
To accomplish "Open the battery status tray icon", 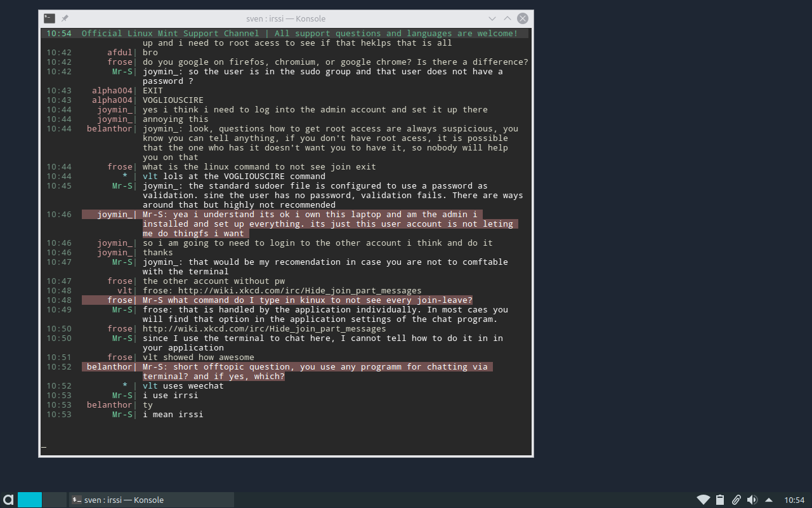I will 720,500.
